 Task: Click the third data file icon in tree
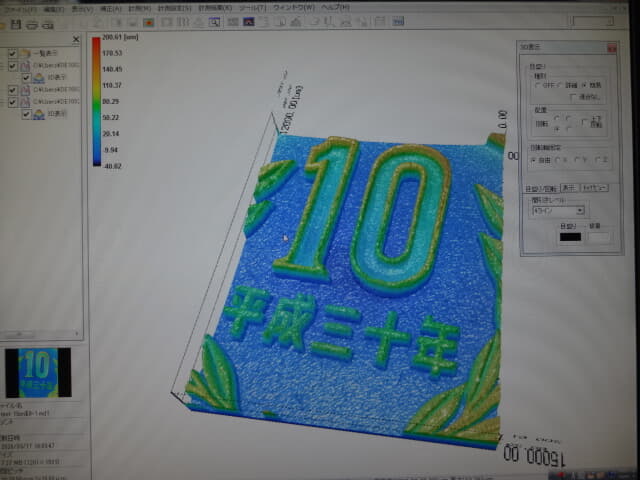click(25, 102)
